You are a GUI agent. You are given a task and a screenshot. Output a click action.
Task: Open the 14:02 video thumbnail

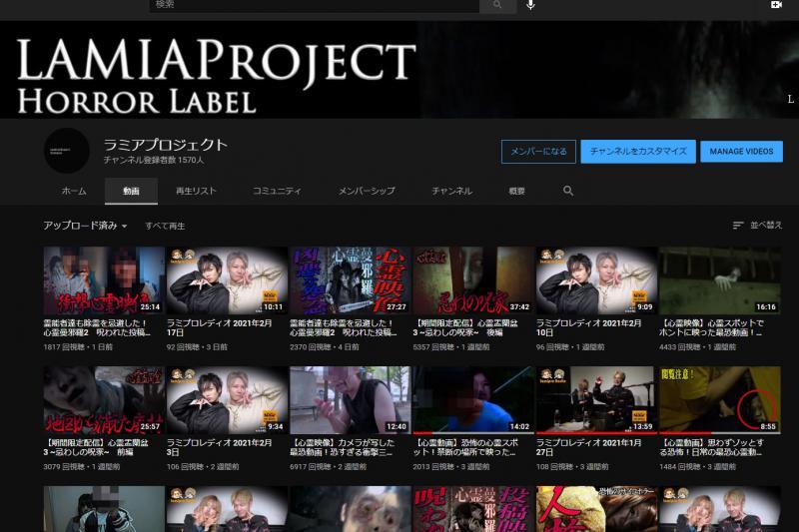pyautogui.click(x=473, y=400)
